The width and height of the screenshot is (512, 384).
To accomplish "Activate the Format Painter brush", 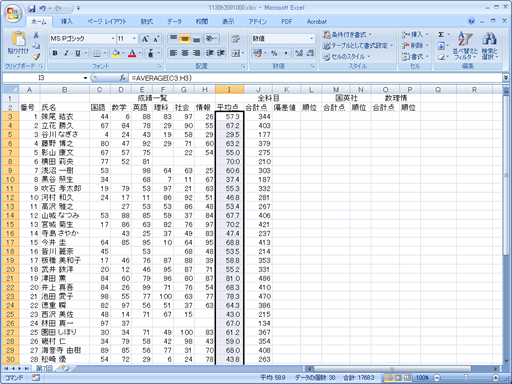I will tap(36, 56).
